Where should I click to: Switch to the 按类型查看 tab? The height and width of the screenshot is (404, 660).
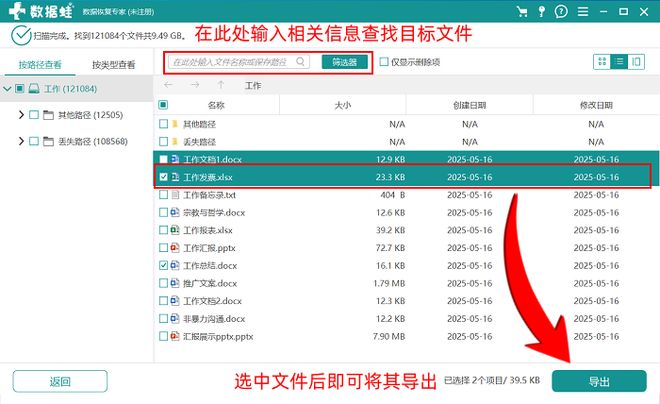(x=114, y=64)
